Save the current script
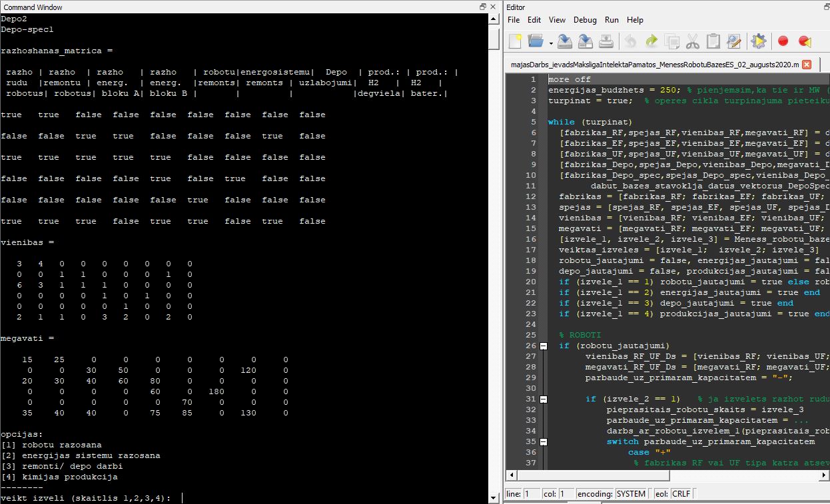Image resolution: width=830 pixels, height=504 pixels. 565,41
